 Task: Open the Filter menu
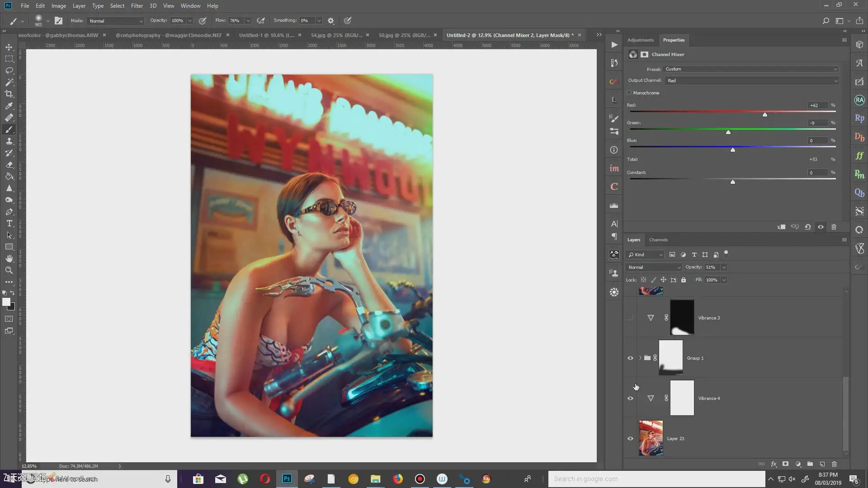pos(137,6)
